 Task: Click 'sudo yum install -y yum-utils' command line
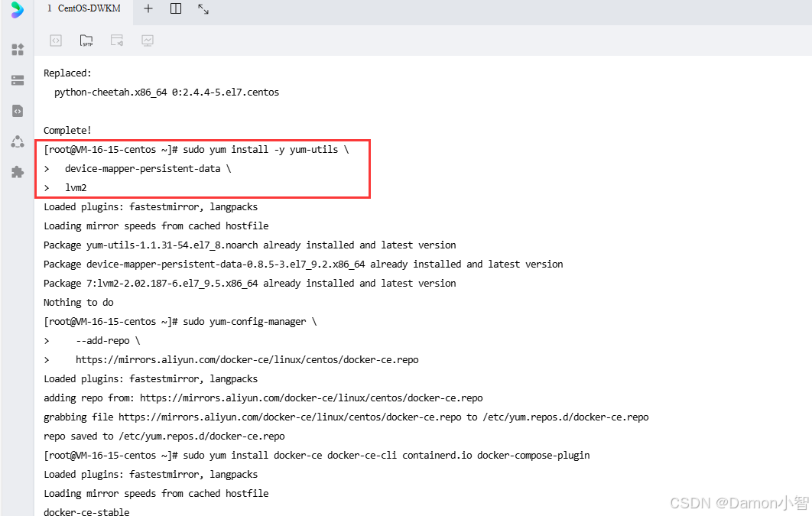point(197,150)
